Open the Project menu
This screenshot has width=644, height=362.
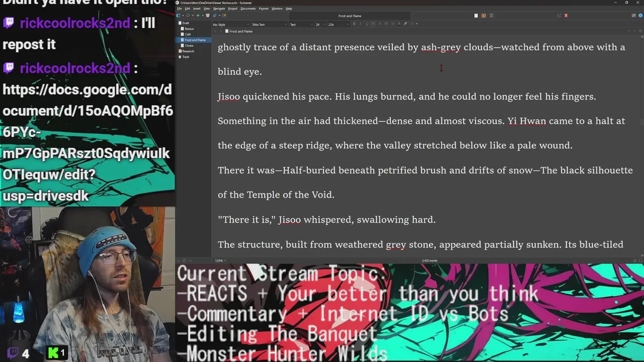click(x=232, y=9)
